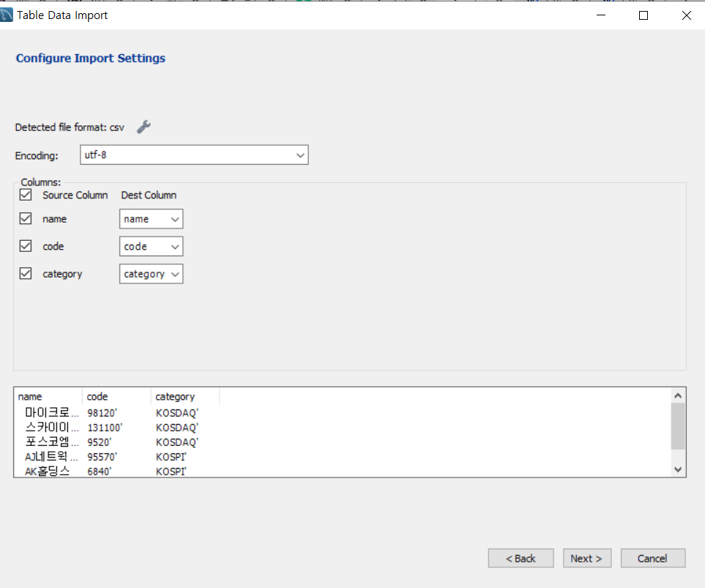
Task: Select preview cell 131100'
Action: click(x=105, y=428)
